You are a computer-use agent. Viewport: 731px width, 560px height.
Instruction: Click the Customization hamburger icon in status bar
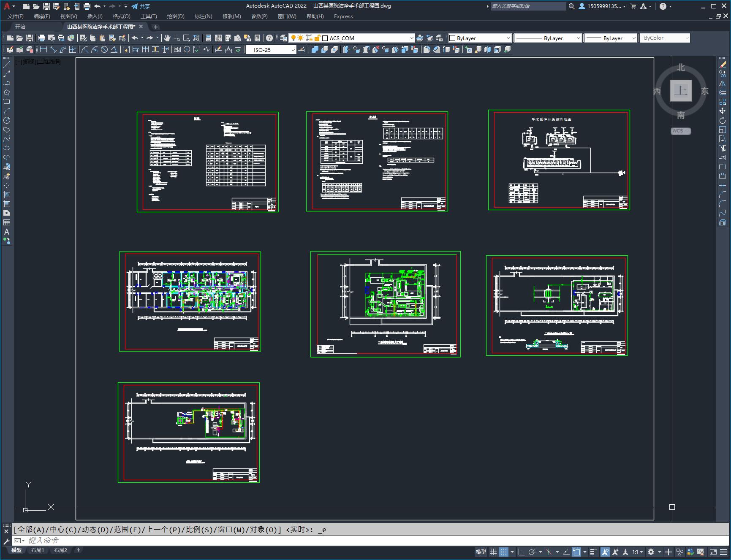(x=724, y=552)
